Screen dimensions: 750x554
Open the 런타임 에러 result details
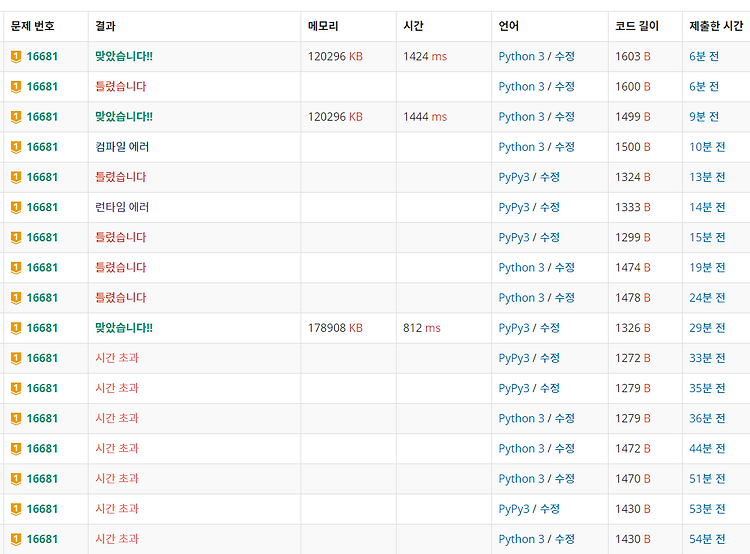122,207
